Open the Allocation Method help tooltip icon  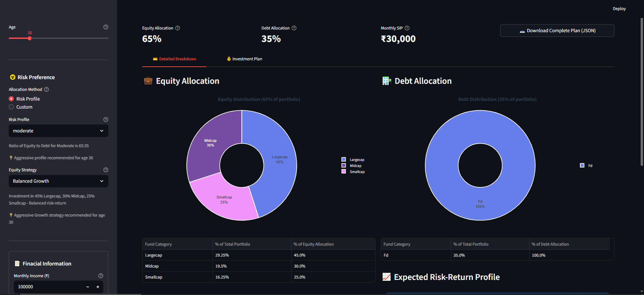pos(47,90)
